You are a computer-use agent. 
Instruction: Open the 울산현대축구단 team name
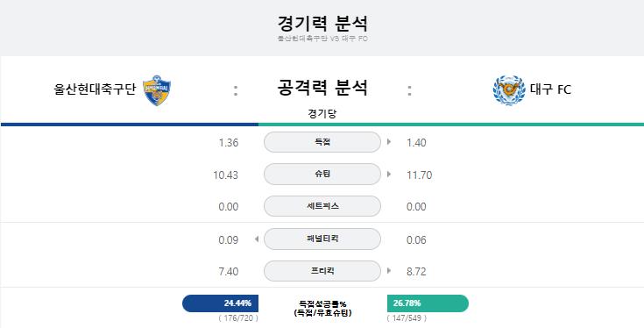pyautogui.click(x=95, y=89)
